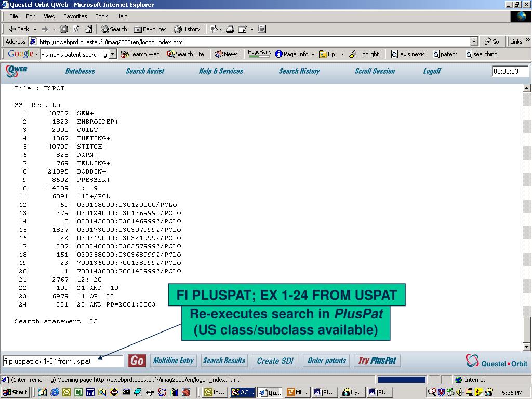Toggle Google Highlight button
Screen dimensions: 532x399
pos(364,54)
